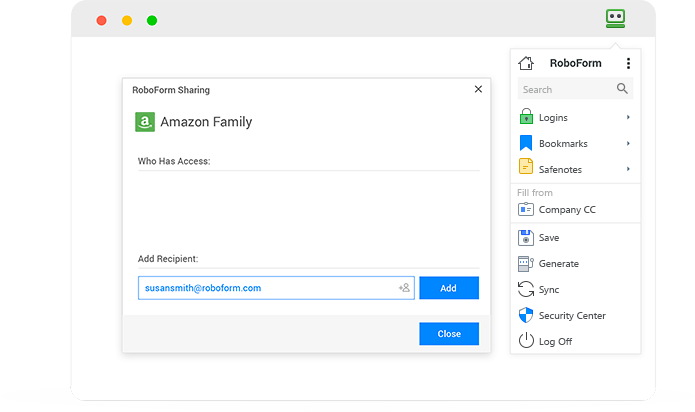The width and height of the screenshot is (695, 412).
Task: Click the green Logins lock icon
Action: 526,117
